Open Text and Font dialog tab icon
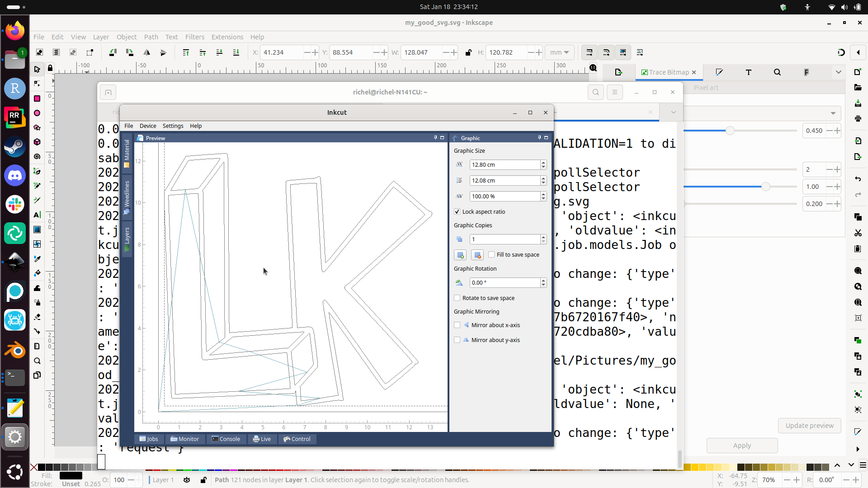The height and width of the screenshot is (488, 868). [x=748, y=72]
